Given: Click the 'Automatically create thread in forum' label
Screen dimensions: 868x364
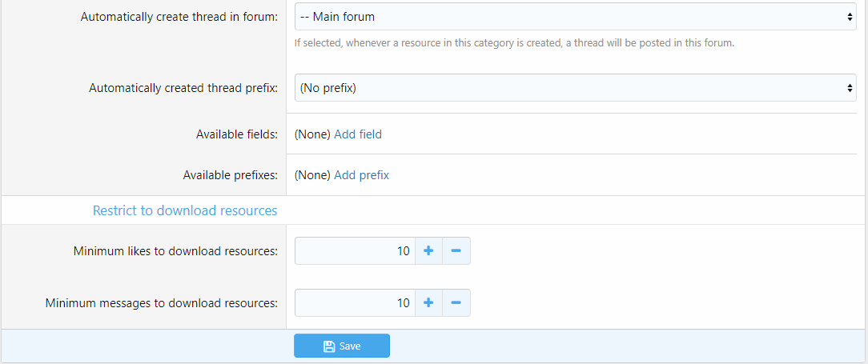Looking at the screenshot, I should [x=179, y=17].
